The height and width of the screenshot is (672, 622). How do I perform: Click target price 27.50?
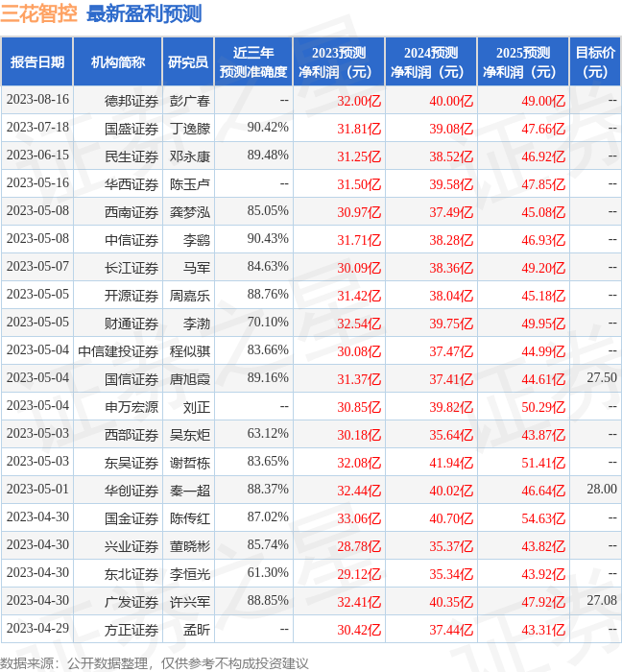pos(602,378)
